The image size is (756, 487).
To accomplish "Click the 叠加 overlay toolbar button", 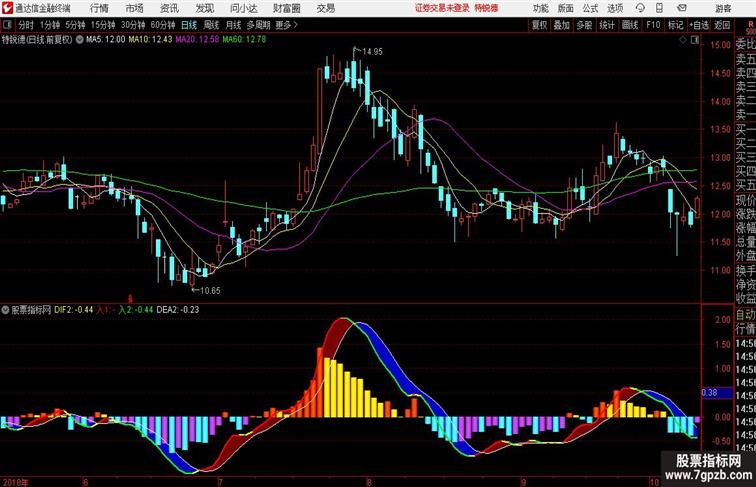I will [561, 25].
